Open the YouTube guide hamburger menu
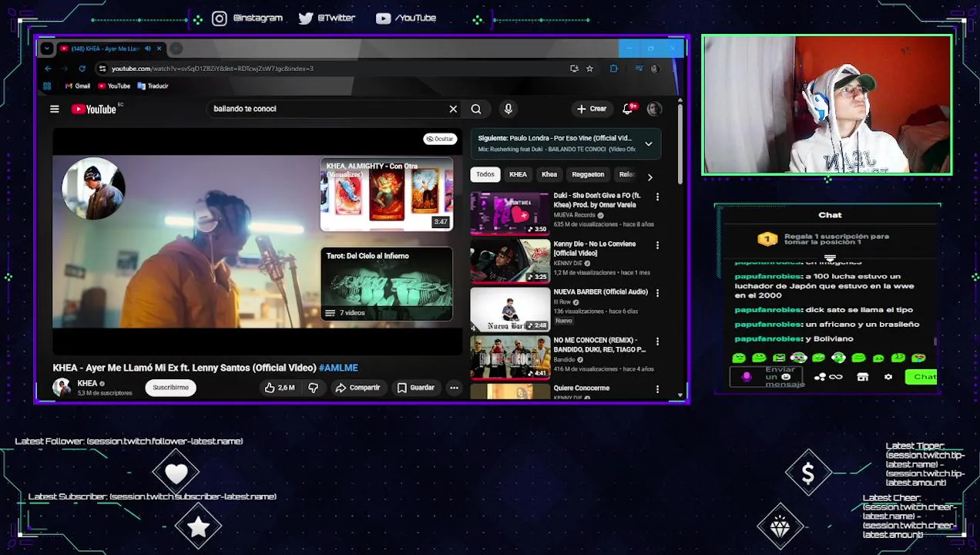The image size is (980, 555). pyautogui.click(x=55, y=109)
